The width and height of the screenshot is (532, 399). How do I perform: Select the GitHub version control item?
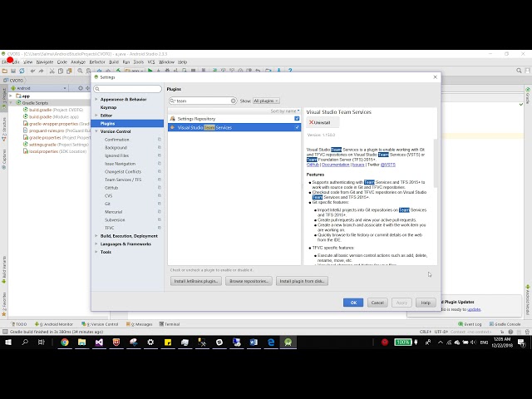coord(111,188)
